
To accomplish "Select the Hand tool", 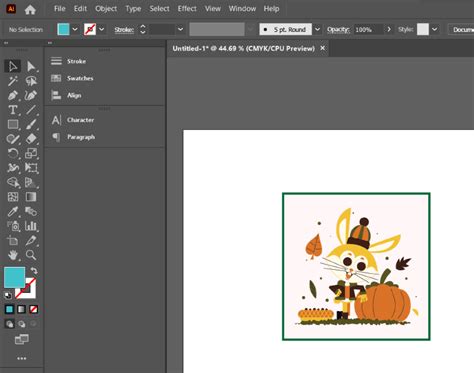I will point(13,255).
